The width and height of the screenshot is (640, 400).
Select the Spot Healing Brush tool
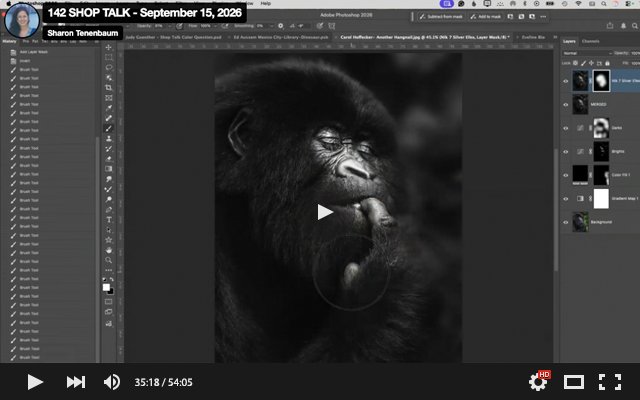point(109,118)
